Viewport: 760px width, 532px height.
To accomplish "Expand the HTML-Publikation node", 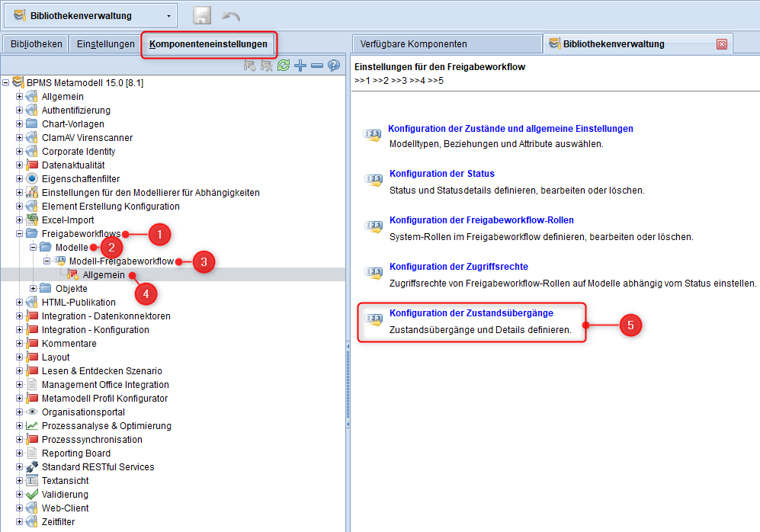I will pyautogui.click(x=19, y=303).
